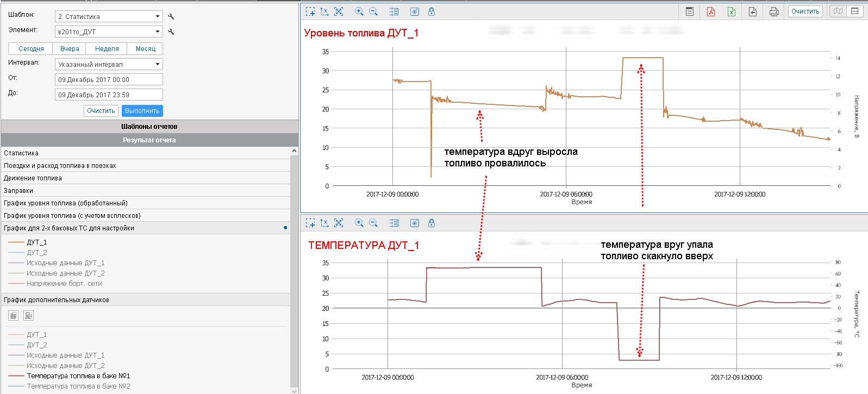Expand the Интервал dropdown

pyautogui.click(x=109, y=64)
